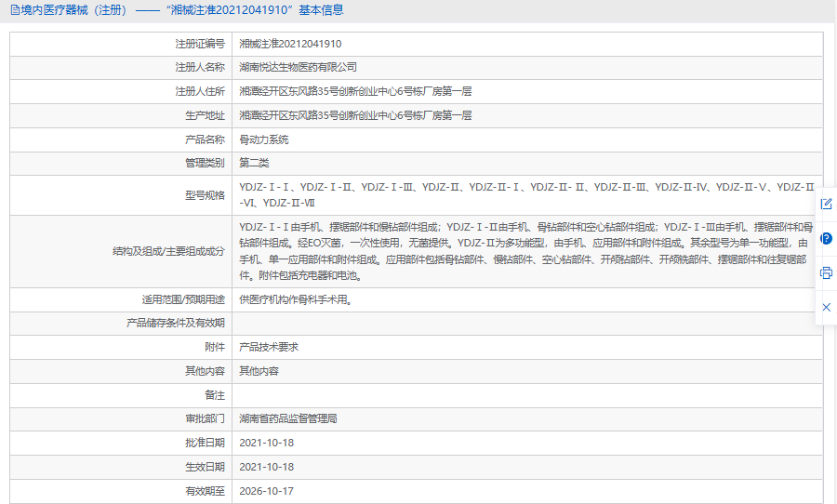Open the 其他内容 value link

coord(259,371)
